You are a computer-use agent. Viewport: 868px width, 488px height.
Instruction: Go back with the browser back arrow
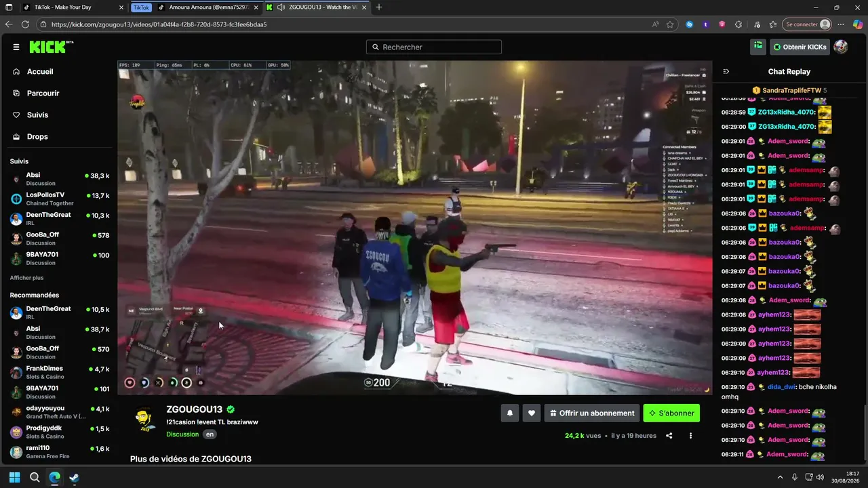point(9,24)
